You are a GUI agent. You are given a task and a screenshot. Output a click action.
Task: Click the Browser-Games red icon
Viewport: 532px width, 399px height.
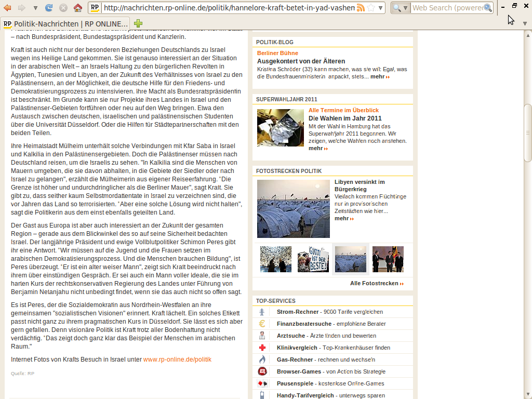click(262, 371)
